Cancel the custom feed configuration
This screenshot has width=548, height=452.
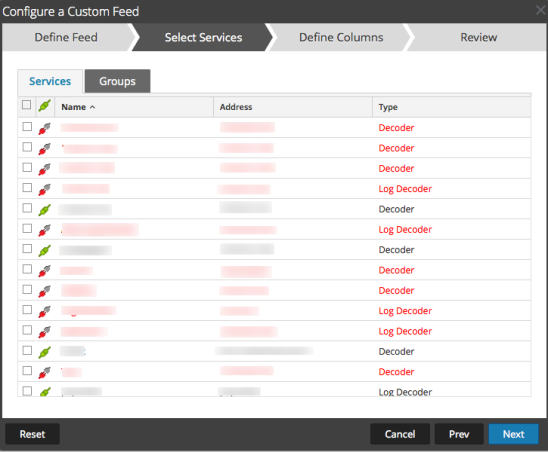400,434
